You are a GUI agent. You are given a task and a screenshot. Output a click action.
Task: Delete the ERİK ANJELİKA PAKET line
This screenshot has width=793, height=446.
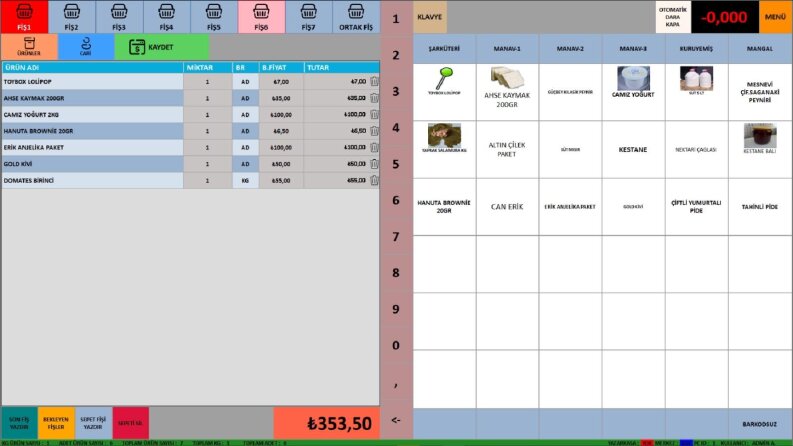[x=374, y=148]
